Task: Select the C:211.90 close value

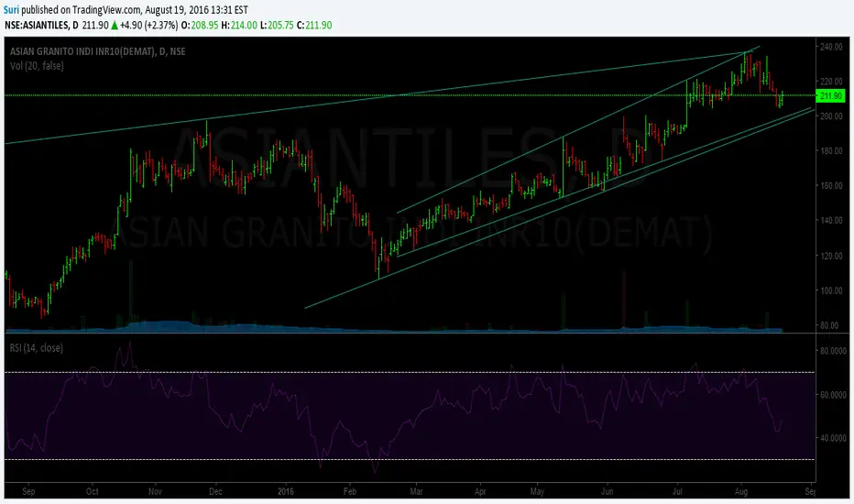Action: pos(314,25)
